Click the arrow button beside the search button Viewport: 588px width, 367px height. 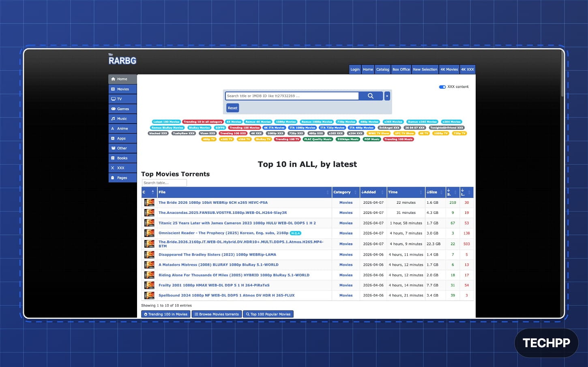(x=387, y=96)
